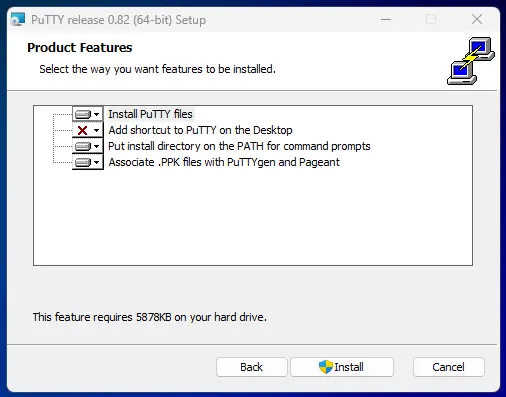The image size is (506, 397).
Task: Select the Install PuTTY files row
Action: click(x=150, y=114)
